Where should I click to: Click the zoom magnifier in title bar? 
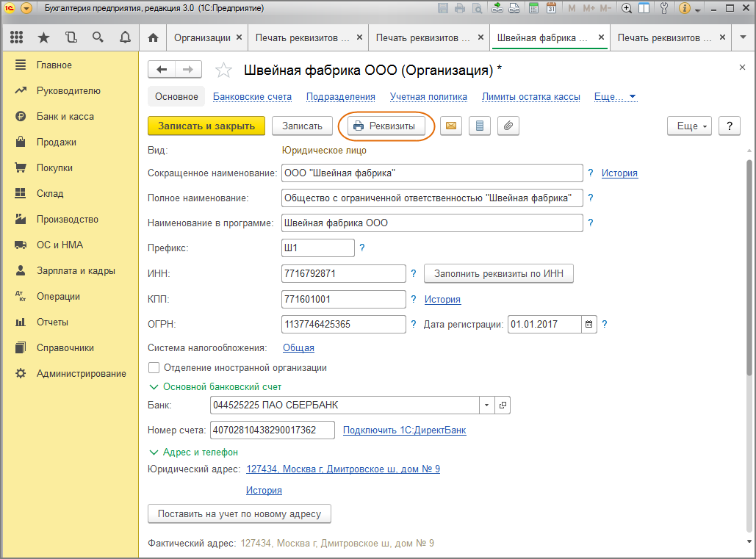626,8
